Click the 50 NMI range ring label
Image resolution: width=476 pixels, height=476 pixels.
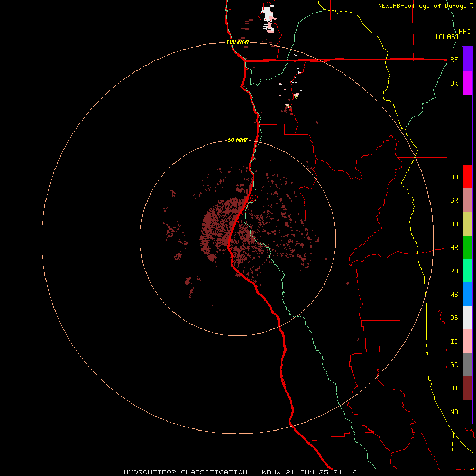[x=237, y=140]
